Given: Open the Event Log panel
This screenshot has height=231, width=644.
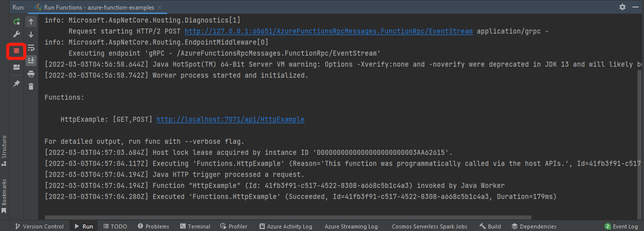Looking at the screenshot, I should (621, 226).
